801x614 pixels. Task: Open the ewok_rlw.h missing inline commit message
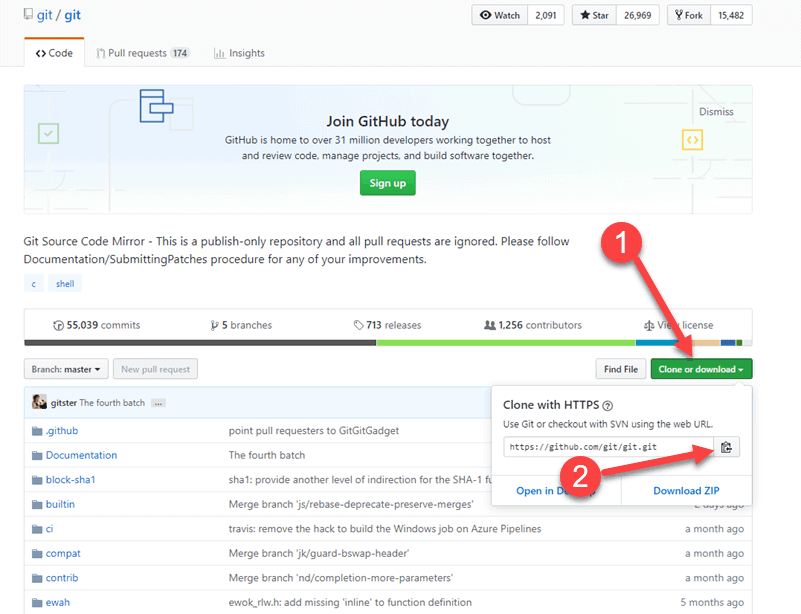click(x=350, y=603)
